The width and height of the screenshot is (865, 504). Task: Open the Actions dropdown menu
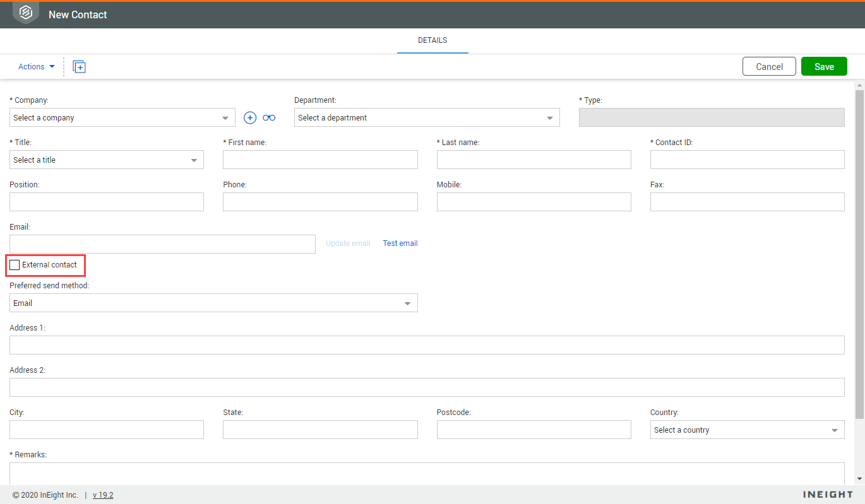[x=36, y=67]
